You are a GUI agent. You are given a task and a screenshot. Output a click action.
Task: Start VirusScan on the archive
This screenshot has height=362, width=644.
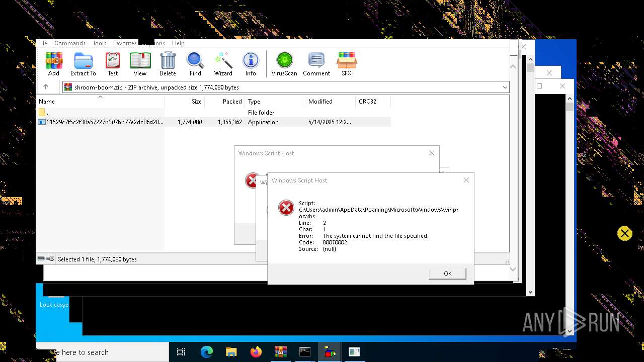click(284, 64)
